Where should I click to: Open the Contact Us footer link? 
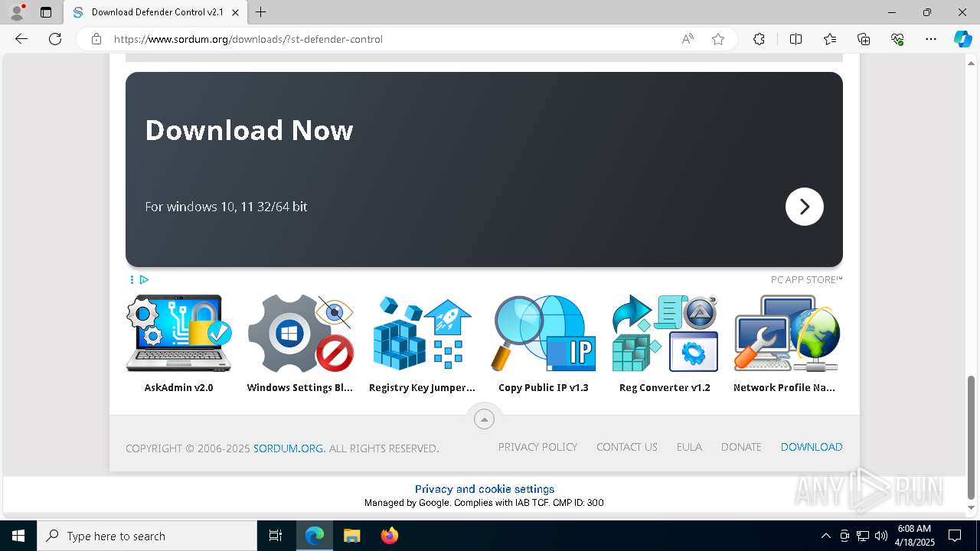click(x=627, y=447)
